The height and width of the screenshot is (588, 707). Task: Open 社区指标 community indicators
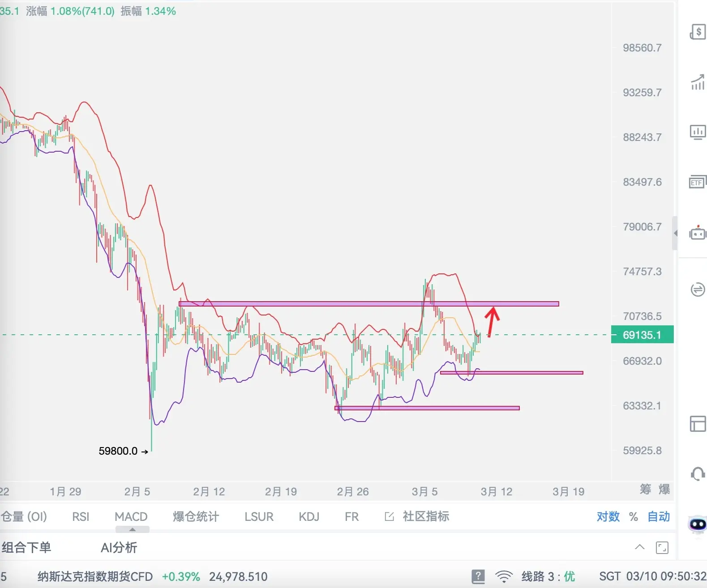pyautogui.click(x=426, y=516)
